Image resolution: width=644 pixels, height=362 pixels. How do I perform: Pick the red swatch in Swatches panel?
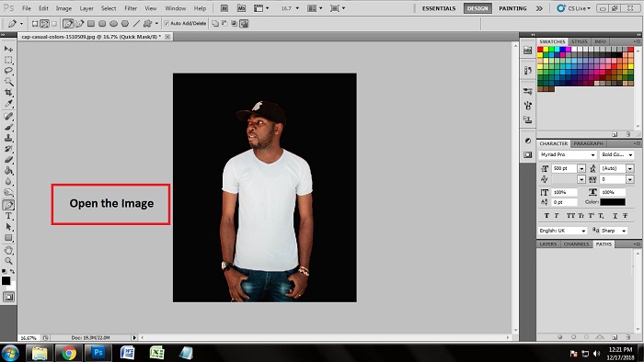[540, 50]
